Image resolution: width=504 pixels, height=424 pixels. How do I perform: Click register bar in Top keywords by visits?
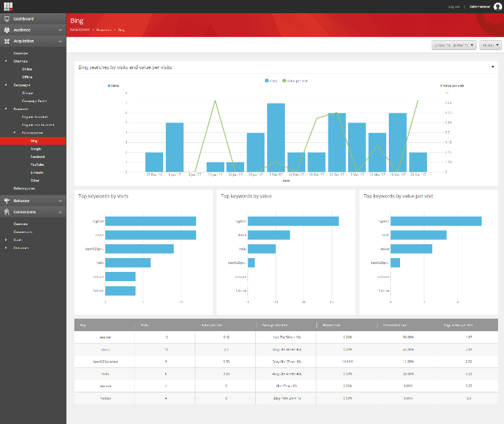pyautogui.click(x=151, y=221)
